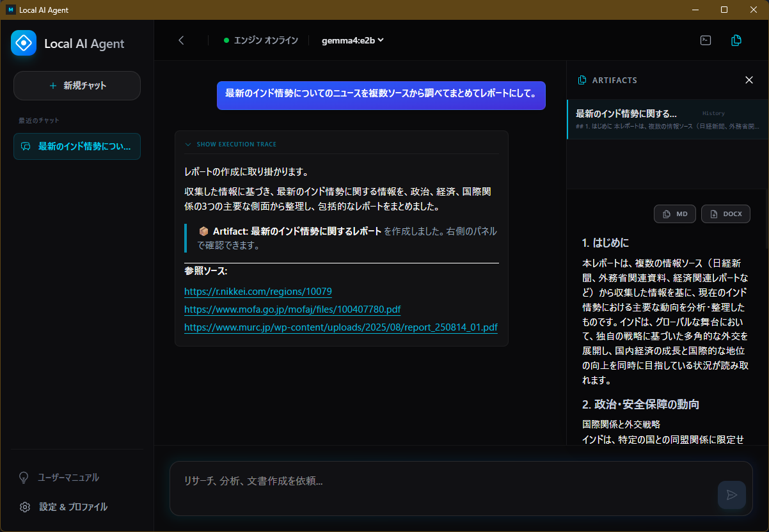Click the gear icon beside 設定 & プロファイル
This screenshot has width=769, height=532.
(x=25, y=507)
